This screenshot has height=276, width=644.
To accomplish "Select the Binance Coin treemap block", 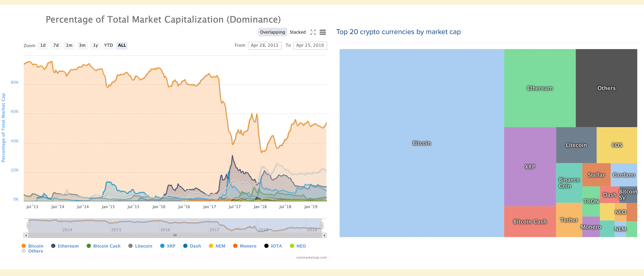I will (569, 183).
